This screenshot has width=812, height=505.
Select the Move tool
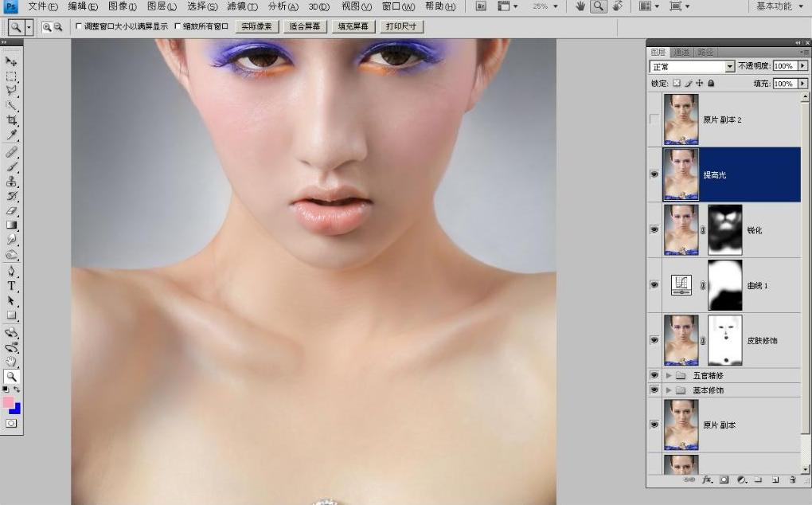11,61
